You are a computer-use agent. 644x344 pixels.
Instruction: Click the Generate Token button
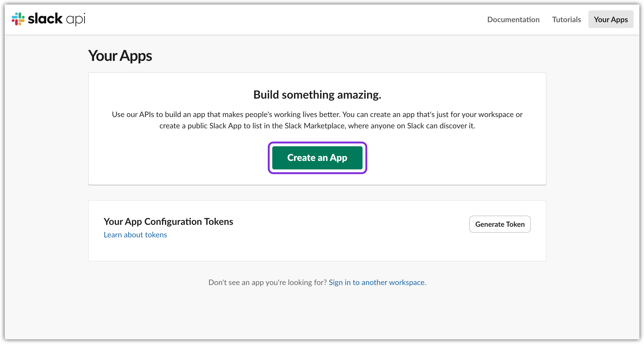pos(500,224)
